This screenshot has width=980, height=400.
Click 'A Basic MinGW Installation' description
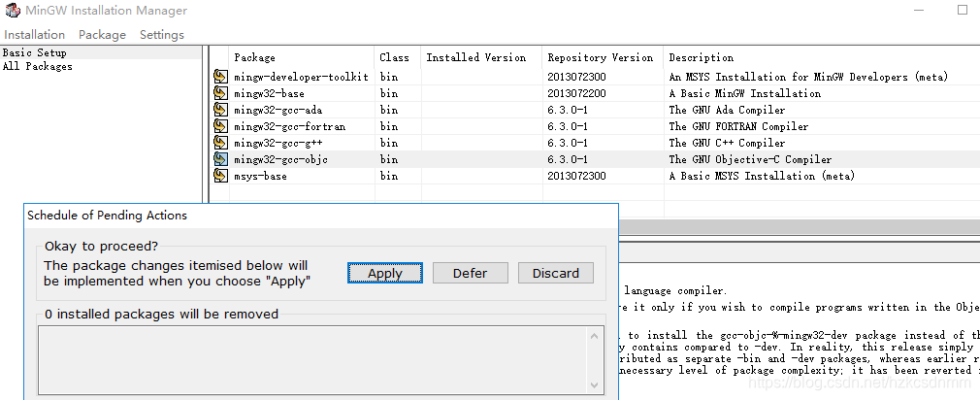(x=745, y=94)
